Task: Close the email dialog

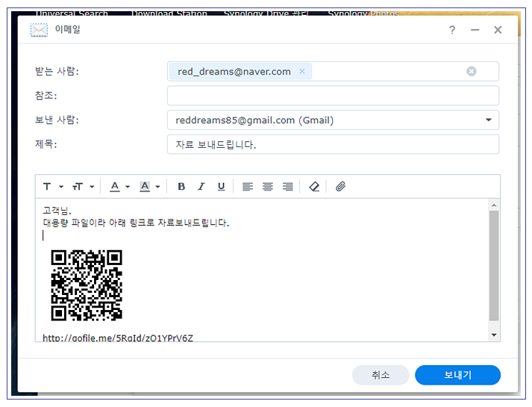Action: click(x=498, y=30)
